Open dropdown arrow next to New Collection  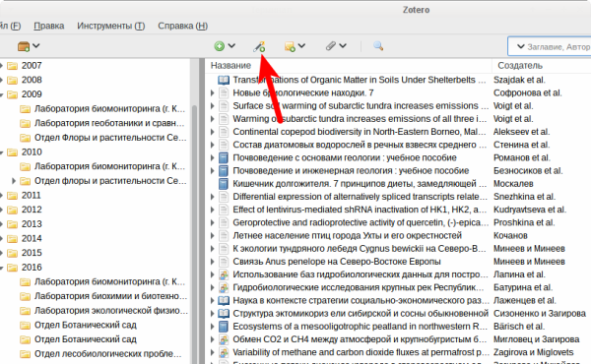(35, 46)
